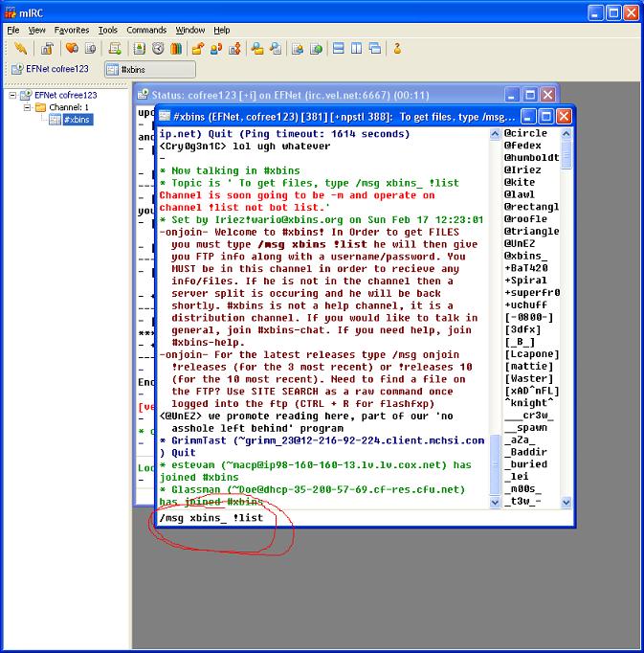This screenshot has height=653, width=644.
Task: Maximize the Status window behind
Action: (x=530, y=95)
